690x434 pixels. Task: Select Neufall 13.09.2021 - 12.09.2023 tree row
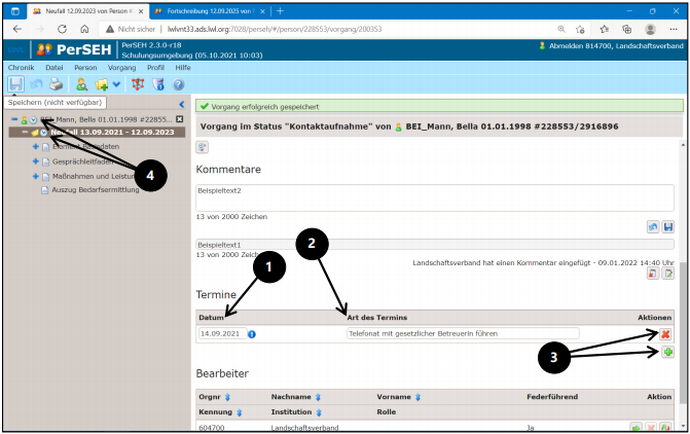[x=97, y=132]
